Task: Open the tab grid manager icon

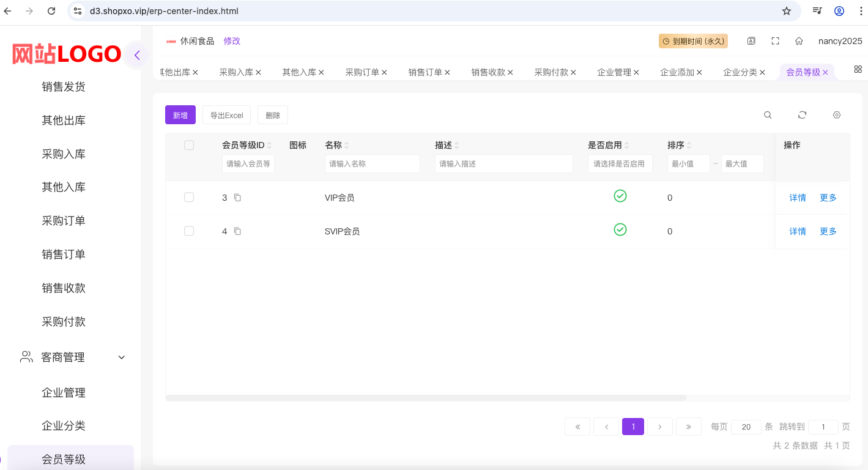Action: (x=858, y=69)
